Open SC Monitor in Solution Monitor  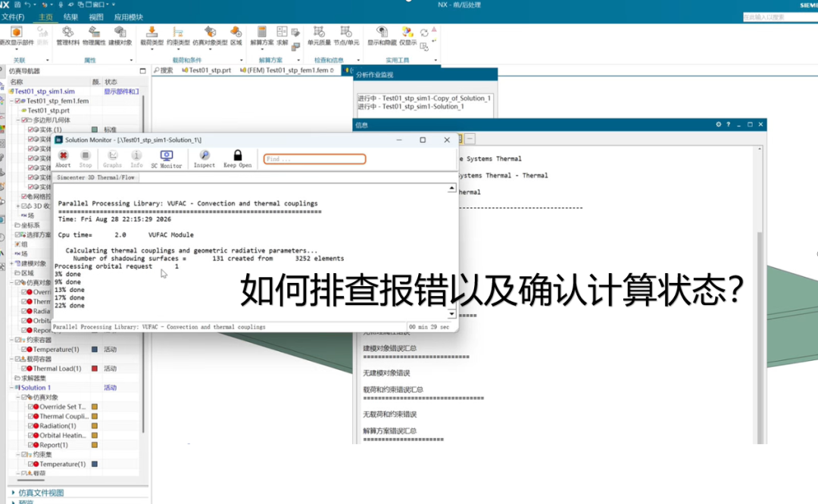click(167, 159)
